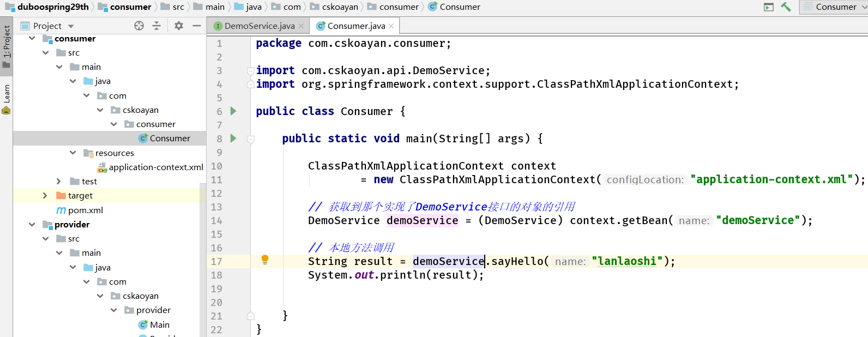Fold the main method at line 8
The height and width of the screenshot is (337, 868).
pos(251,139)
